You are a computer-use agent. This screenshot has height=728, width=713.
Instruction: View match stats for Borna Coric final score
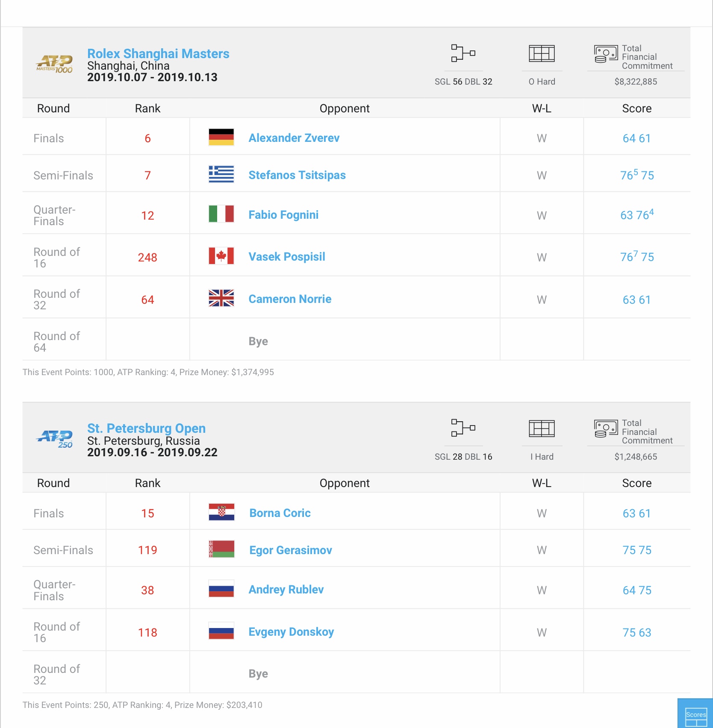[636, 513]
